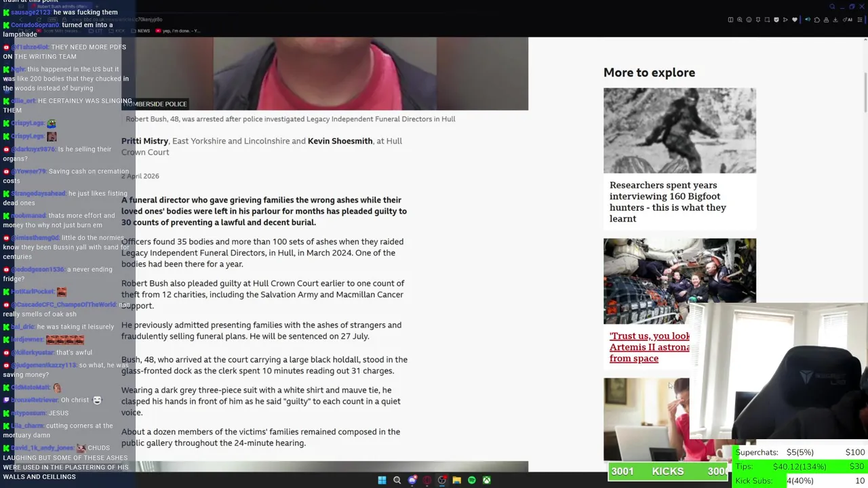Open Discord from the taskbar

[412, 480]
